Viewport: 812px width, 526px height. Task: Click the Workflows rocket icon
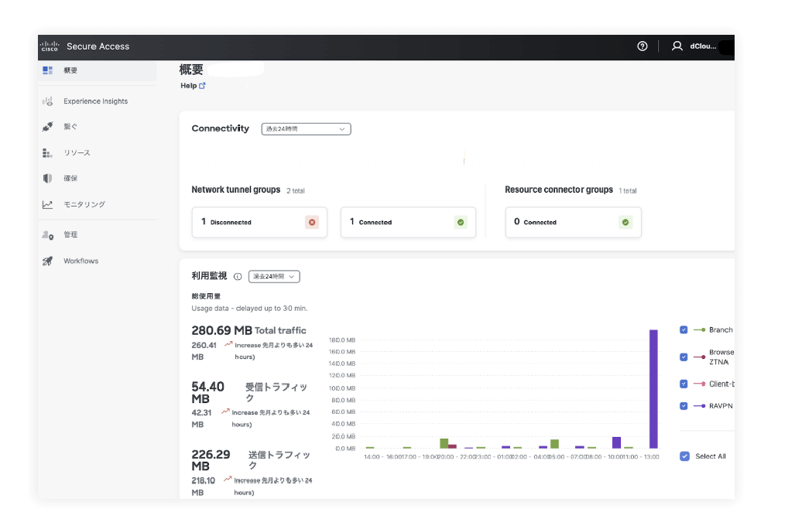[x=48, y=261]
